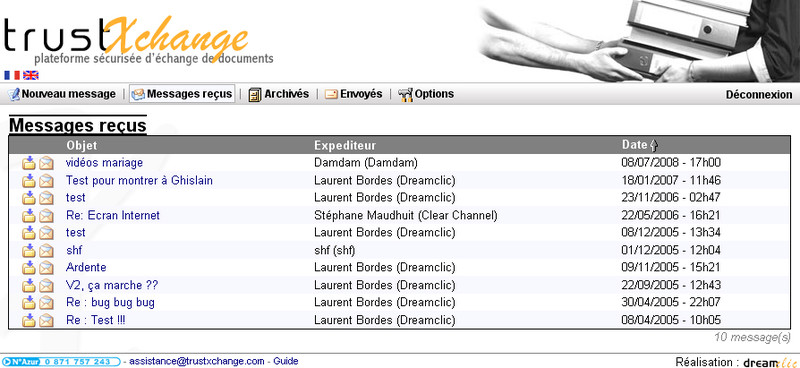Click envelope icon for 'Re : Test !!!' row
800x368 pixels.
click(46, 320)
